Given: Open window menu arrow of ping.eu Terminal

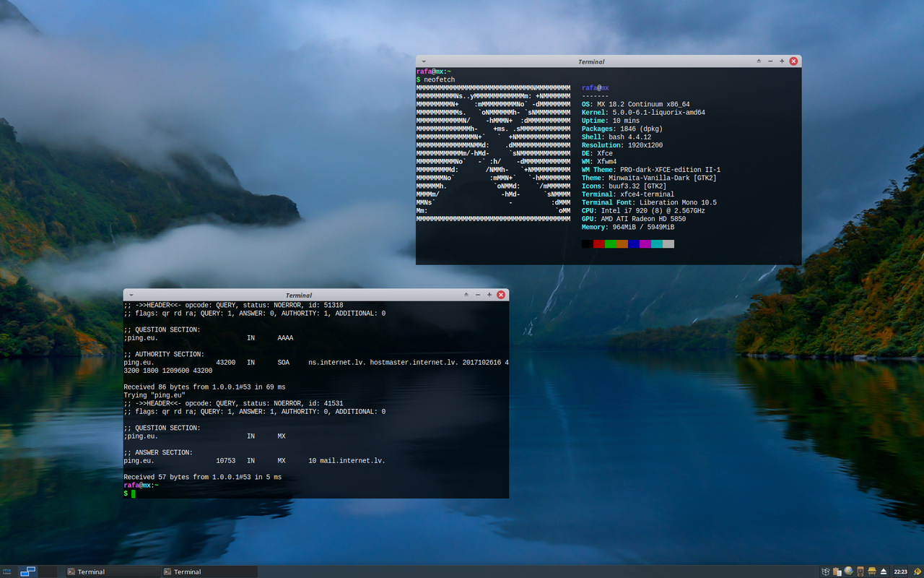Looking at the screenshot, I should tap(131, 295).
